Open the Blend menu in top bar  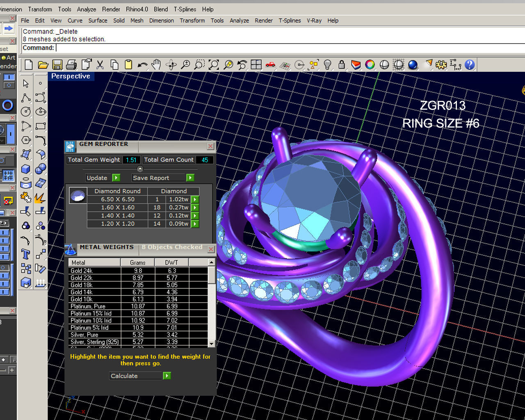pyautogui.click(x=161, y=9)
